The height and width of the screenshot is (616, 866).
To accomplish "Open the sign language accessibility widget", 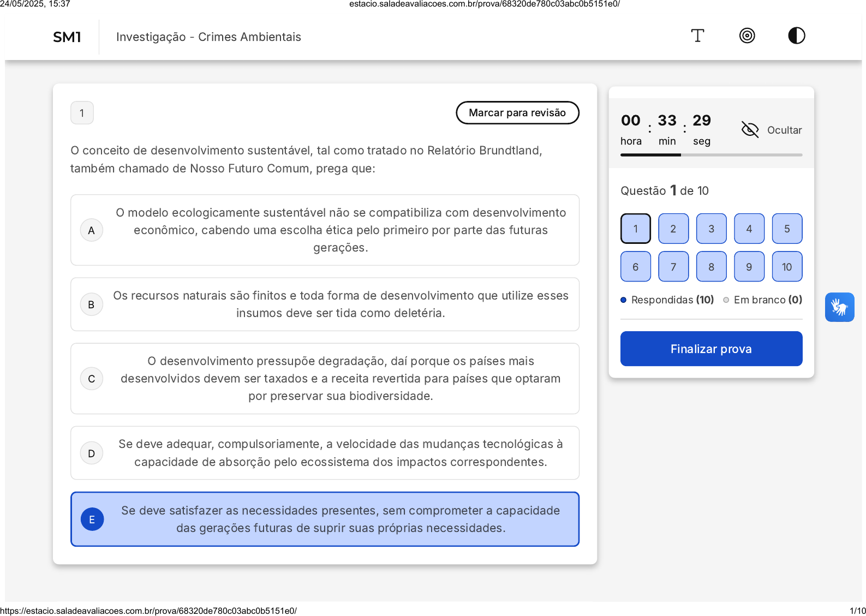I will pos(839,307).
